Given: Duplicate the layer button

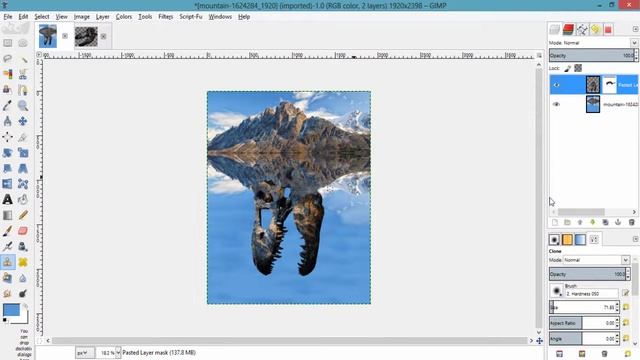Looking at the screenshot, I should 605,222.
